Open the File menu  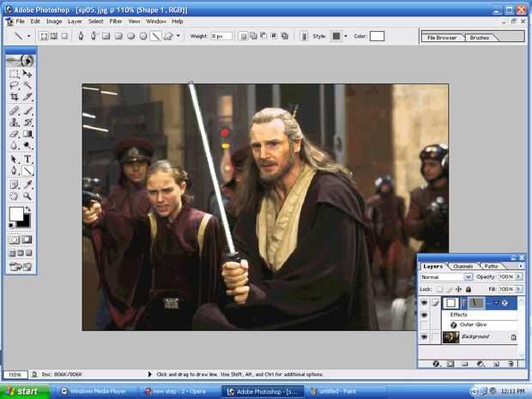point(20,21)
